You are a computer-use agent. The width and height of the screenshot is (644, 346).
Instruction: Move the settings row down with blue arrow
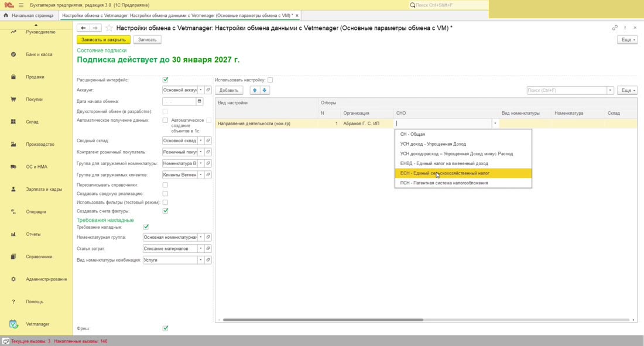tap(265, 90)
